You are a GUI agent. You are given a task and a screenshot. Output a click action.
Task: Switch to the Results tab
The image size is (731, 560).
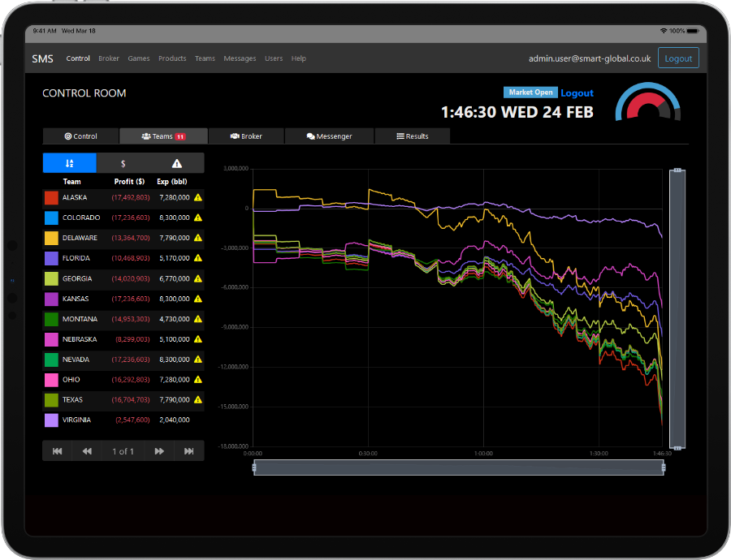(413, 136)
